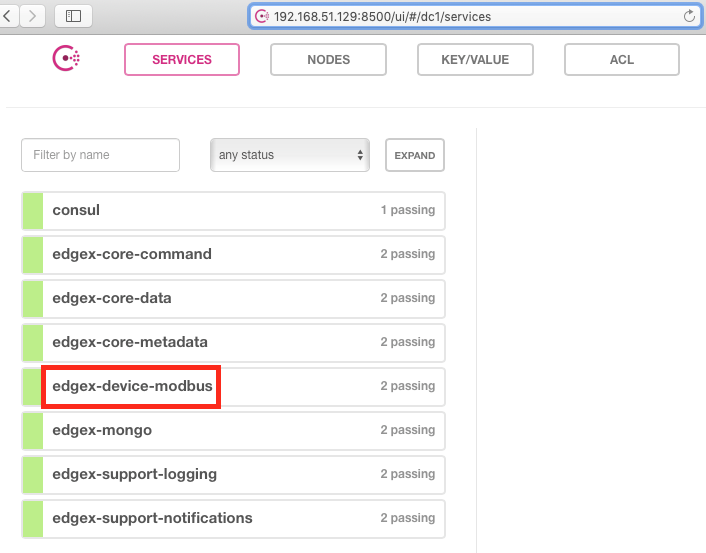
Task: Open the edgex-device-modbus service
Action: click(131, 386)
